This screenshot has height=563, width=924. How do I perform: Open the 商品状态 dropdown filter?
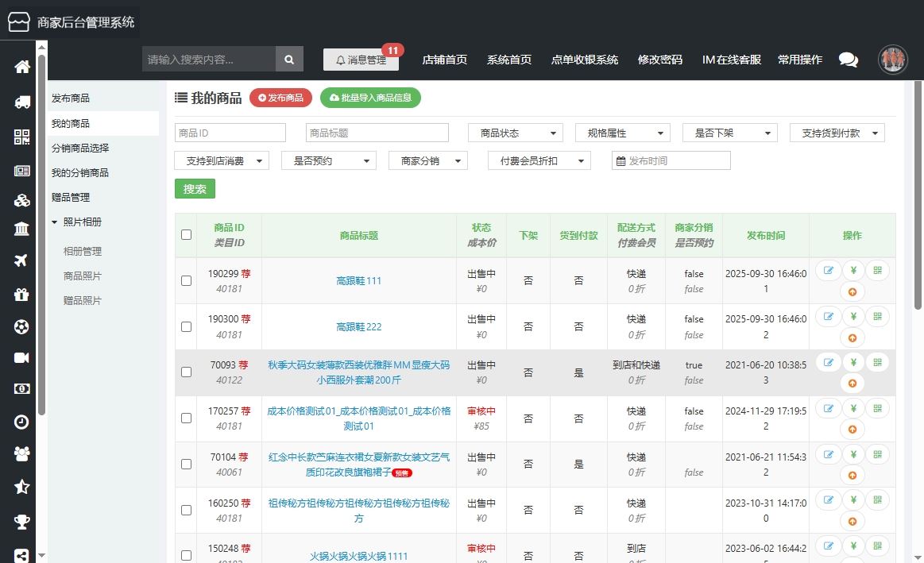pyautogui.click(x=515, y=133)
